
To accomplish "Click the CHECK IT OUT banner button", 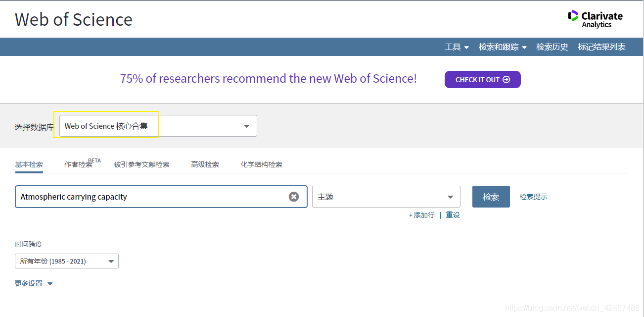I will click(482, 79).
